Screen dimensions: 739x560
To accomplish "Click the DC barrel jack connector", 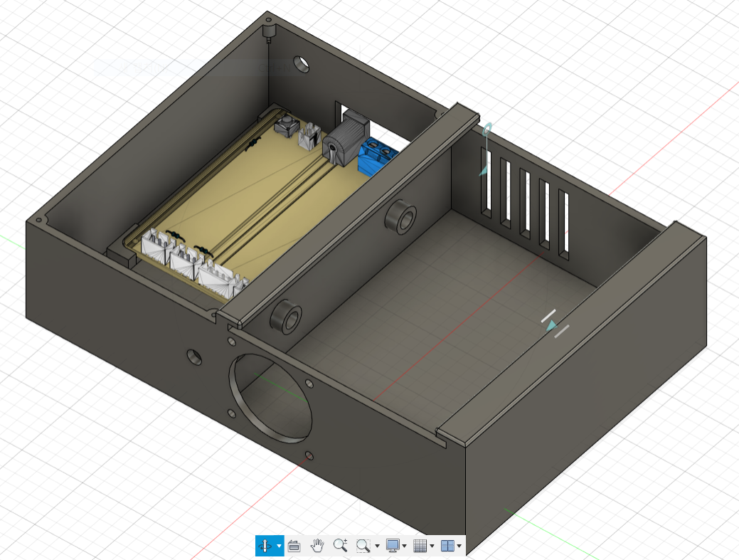I will pos(346,139).
